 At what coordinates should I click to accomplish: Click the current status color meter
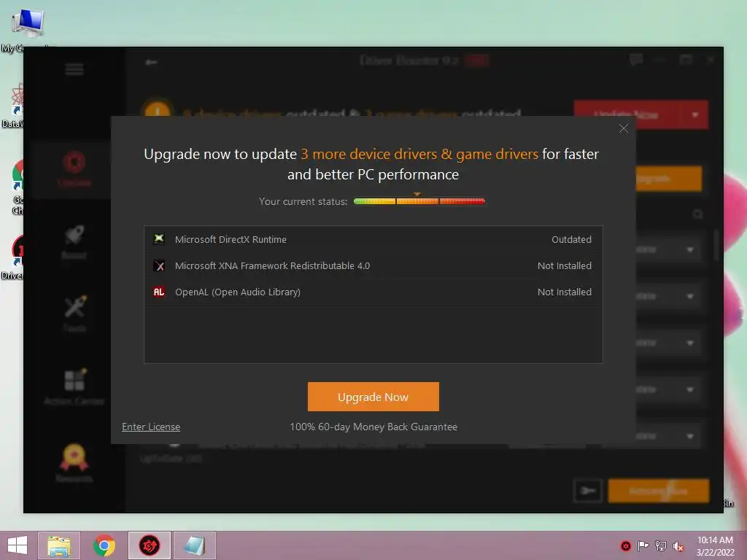[x=419, y=201]
